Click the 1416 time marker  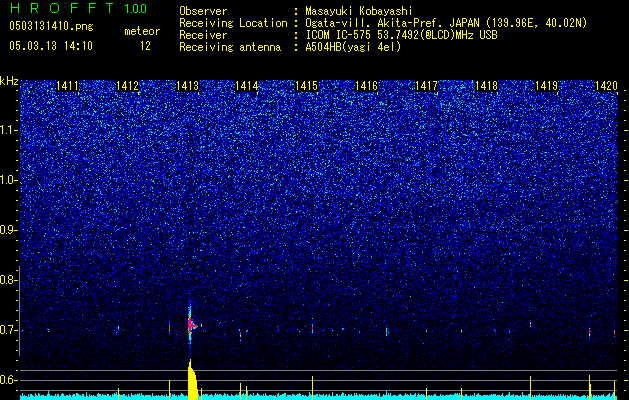tap(367, 86)
